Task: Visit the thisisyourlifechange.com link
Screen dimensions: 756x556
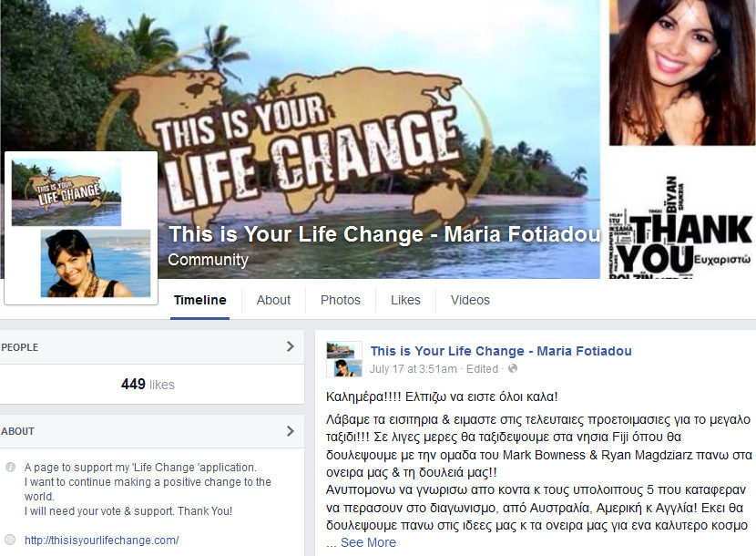Action: 102,541
